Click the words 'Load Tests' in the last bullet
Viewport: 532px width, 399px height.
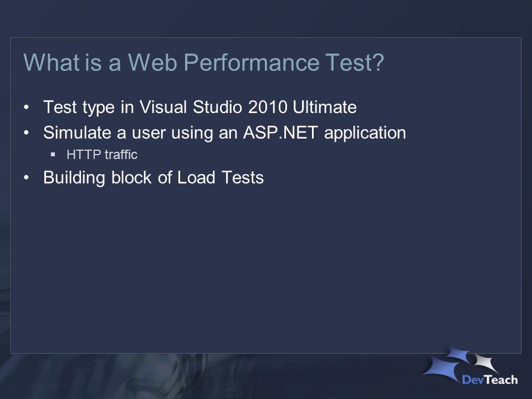point(220,177)
